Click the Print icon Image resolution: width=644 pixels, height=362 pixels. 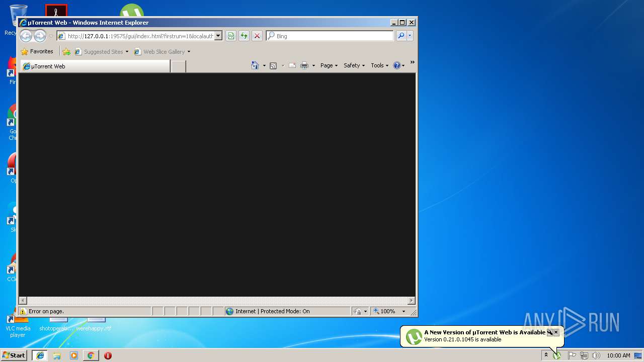pos(304,65)
